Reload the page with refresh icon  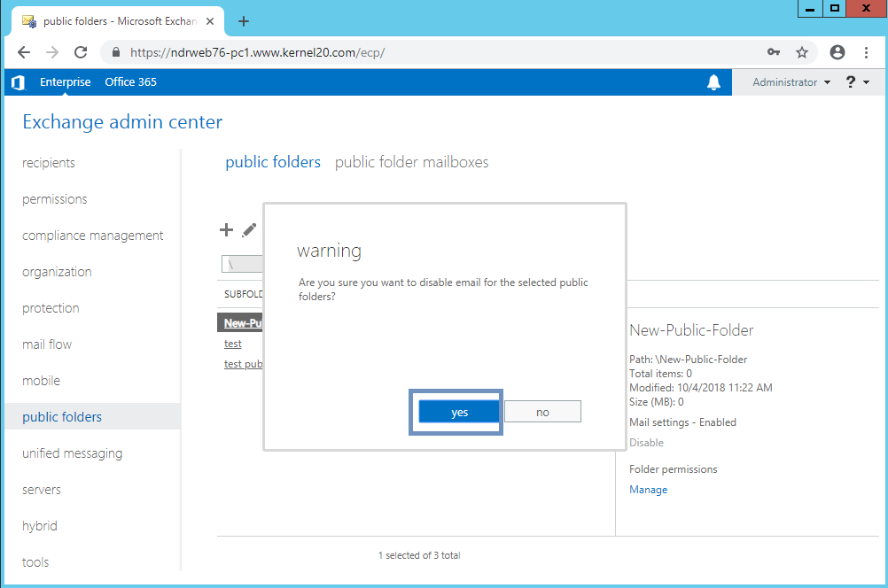(81, 52)
